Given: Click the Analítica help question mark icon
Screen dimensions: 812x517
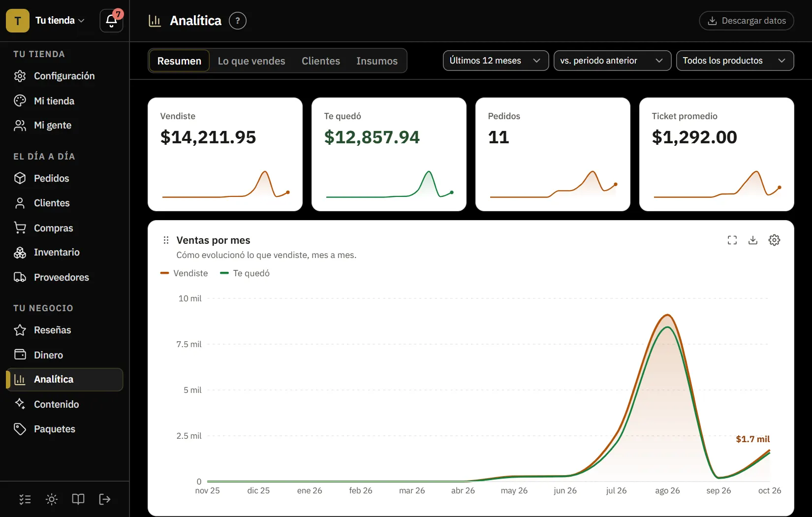Looking at the screenshot, I should coord(238,21).
